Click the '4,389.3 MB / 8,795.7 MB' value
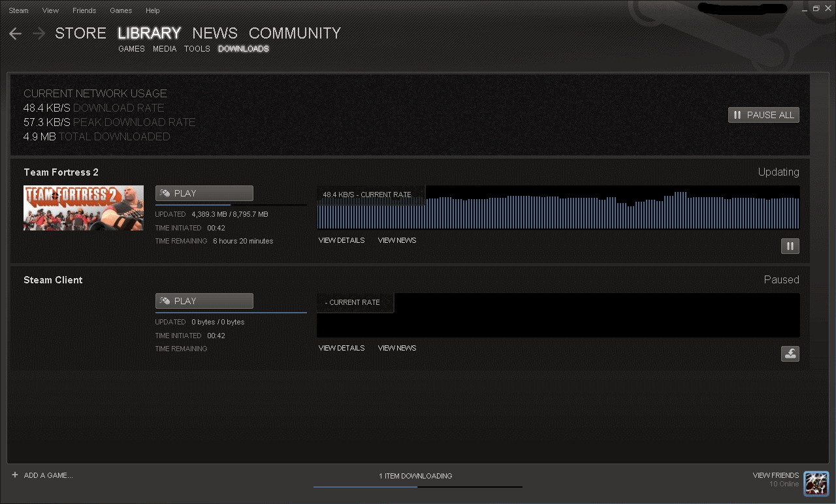The height and width of the screenshot is (504, 836). [230, 214]
